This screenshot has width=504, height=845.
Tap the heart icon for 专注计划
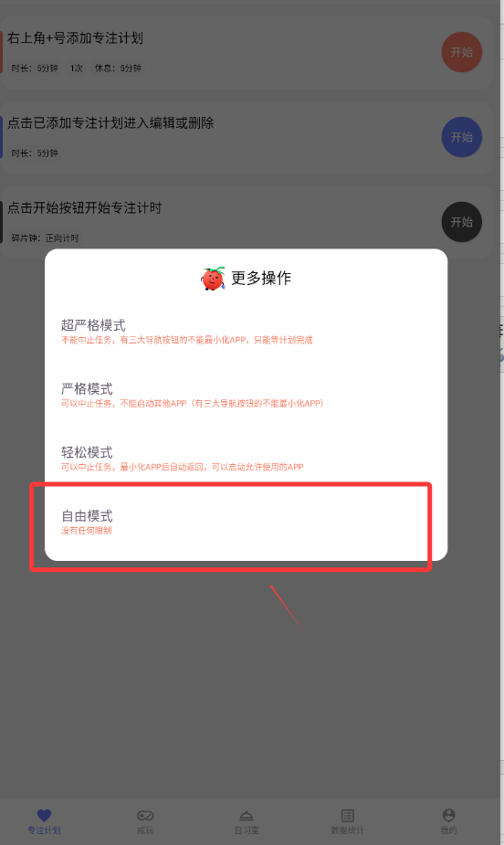pyautogui.click(x=44, y=816)
